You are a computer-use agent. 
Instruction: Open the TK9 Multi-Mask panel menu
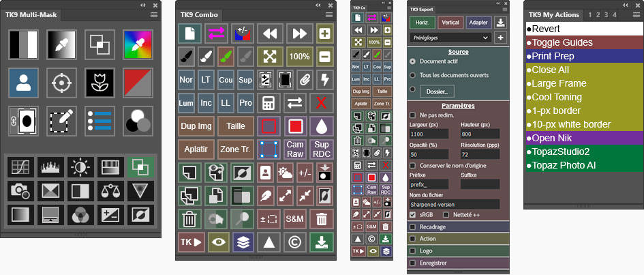(x=153, y=14)
